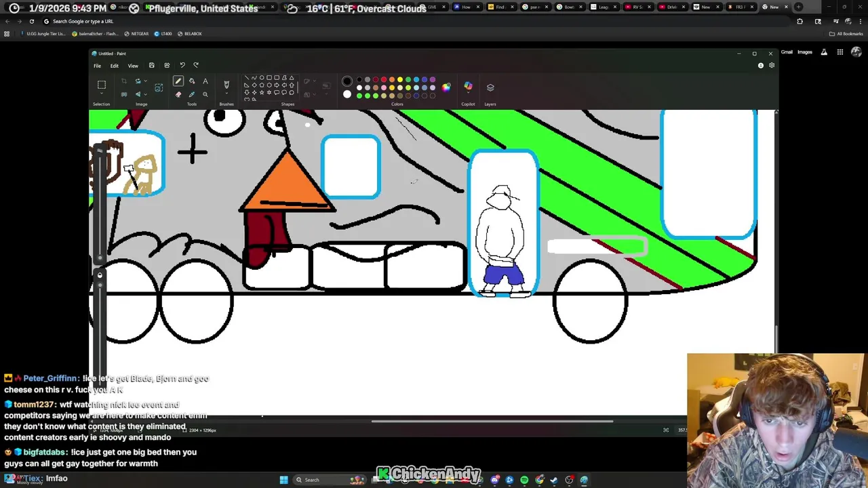Viewport: 868px width, 488px height.
Task: Select the Eraser tool
Action: pos(178,94)
